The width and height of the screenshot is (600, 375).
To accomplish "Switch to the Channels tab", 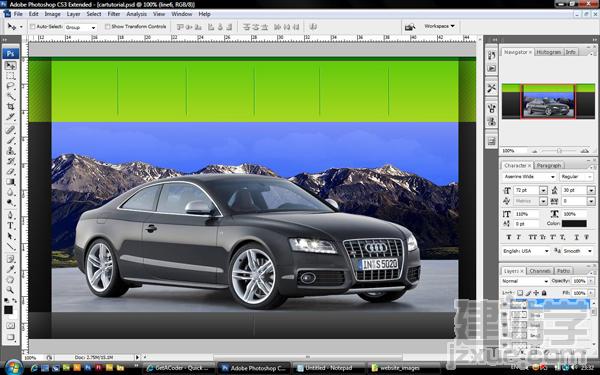I will pyautogui.click(x=540, y=271).
